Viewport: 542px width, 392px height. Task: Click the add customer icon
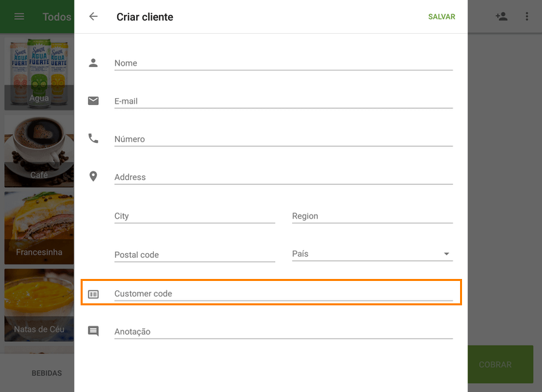point(501,17)
